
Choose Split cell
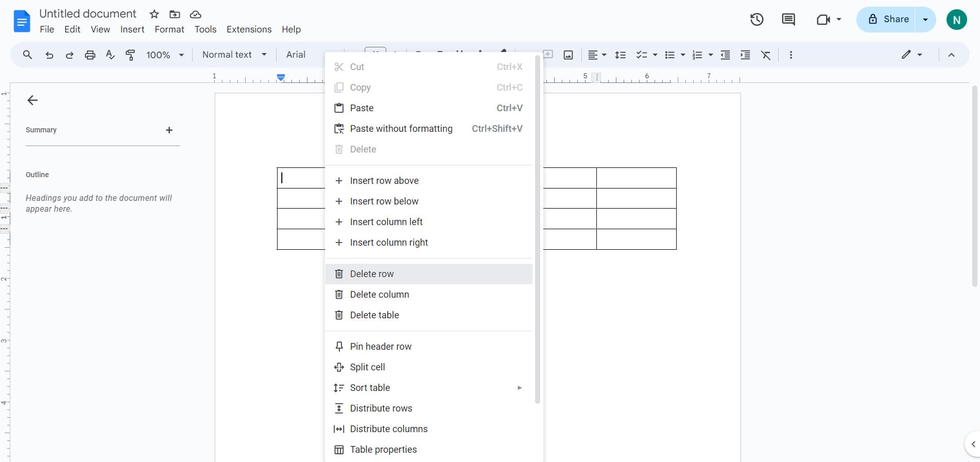click(429, 367)
